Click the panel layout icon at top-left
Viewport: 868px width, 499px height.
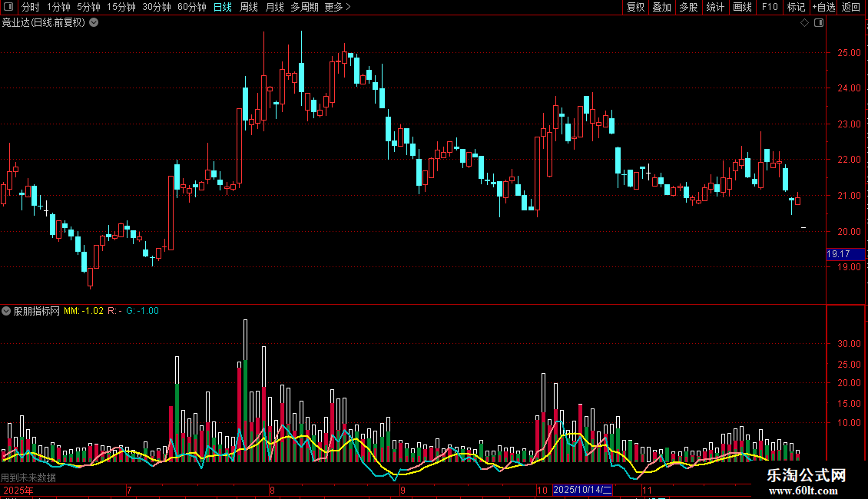tap(8, 7)
